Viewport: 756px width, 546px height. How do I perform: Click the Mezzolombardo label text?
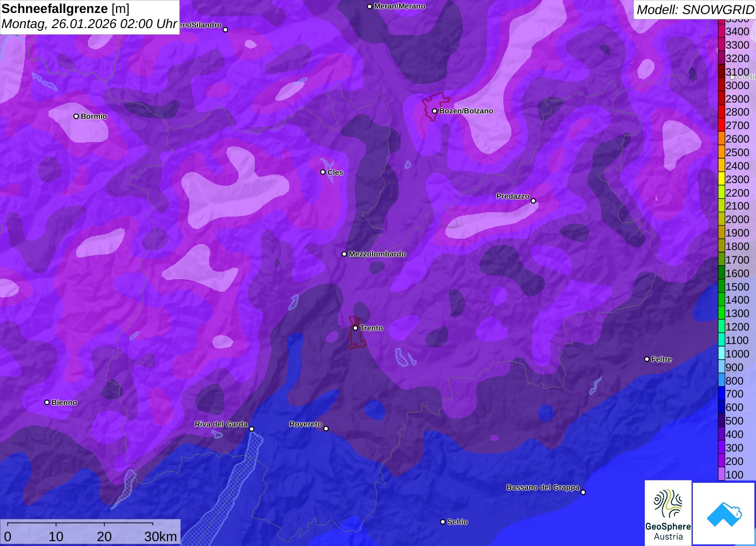coord(377,254)
